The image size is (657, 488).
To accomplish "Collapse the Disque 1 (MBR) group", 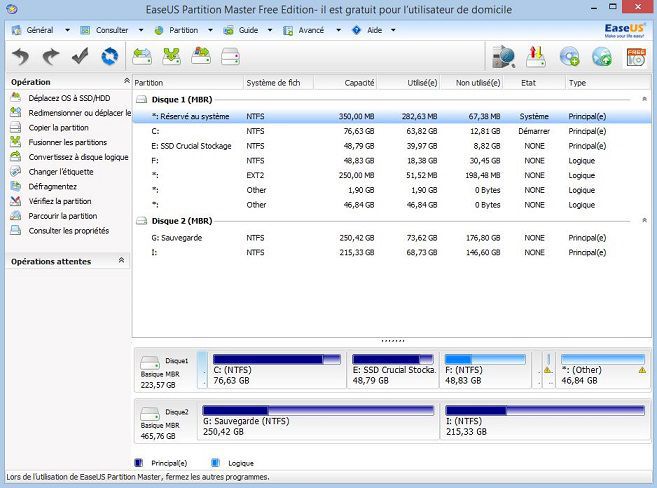I will (x=644, y=99).
